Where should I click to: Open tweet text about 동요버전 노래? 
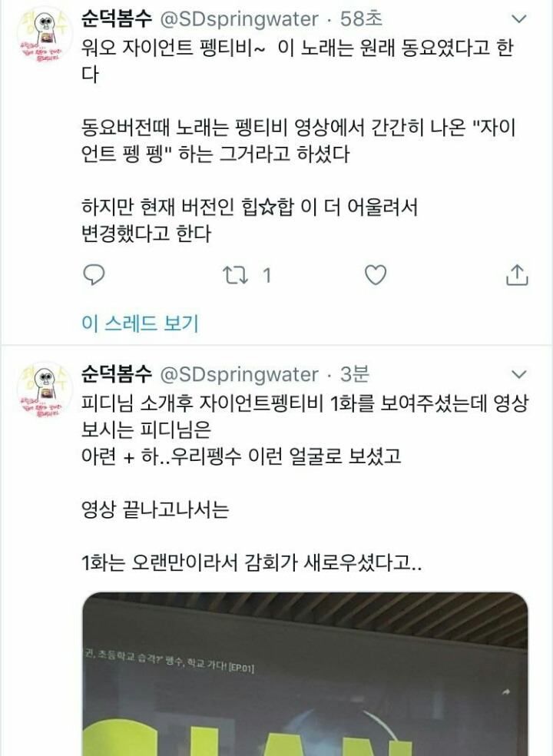pyautogui.click(x=299, y=141)
